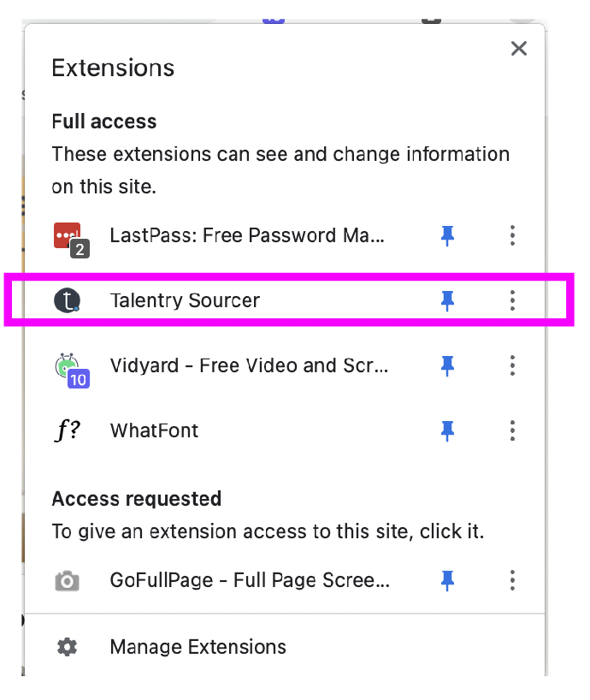This screenshot has height=700, width=590.
Task: Open more options menu for WhatFont
Action: [x=512, y=430]
